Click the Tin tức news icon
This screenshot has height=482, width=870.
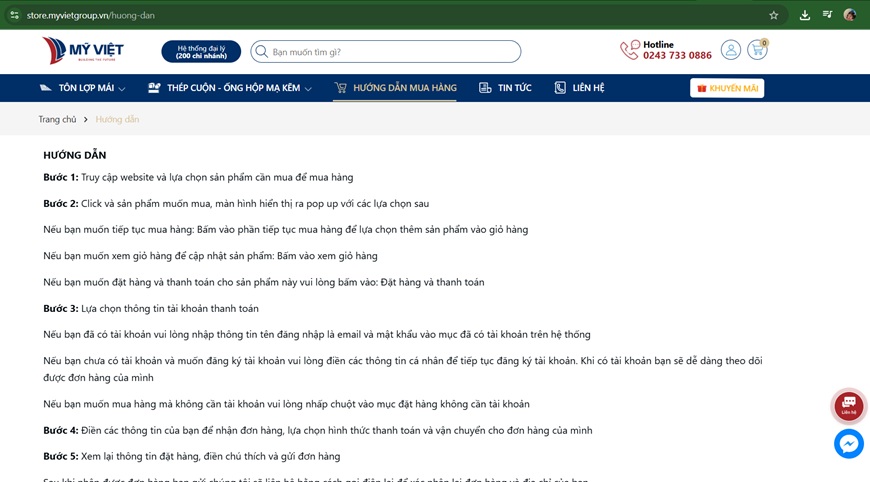coord(485,88)
